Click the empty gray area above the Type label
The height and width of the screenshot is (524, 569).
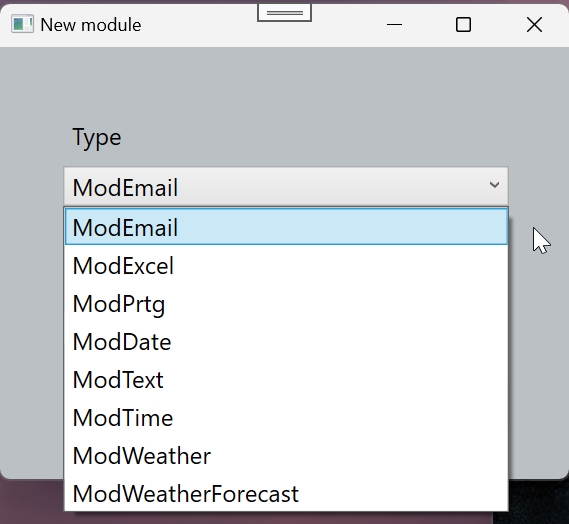[283, 83]
